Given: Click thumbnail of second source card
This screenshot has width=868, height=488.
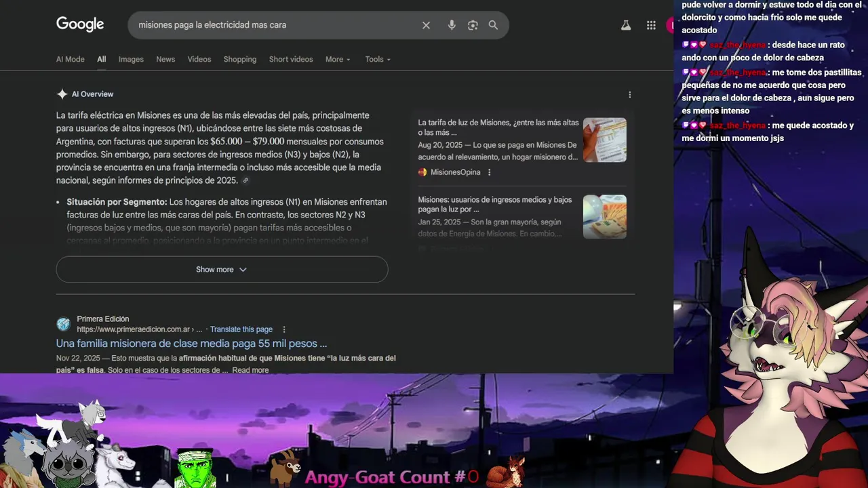Looking at the screenshot, I should [x=605, y=217].
